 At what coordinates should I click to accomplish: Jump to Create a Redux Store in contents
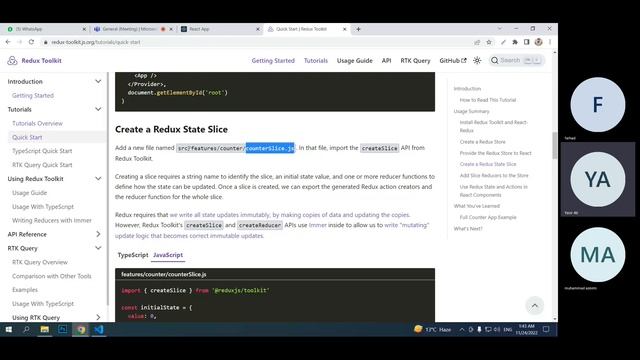click(x=482, y=142)
